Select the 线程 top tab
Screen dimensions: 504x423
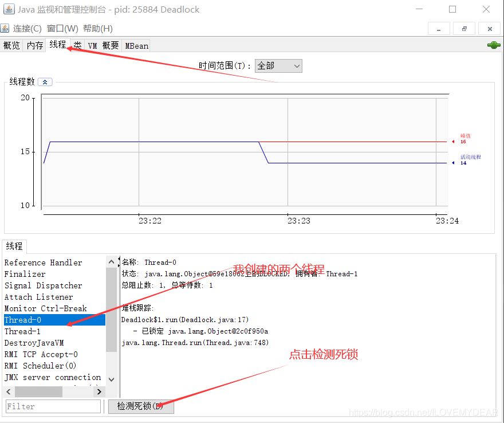pyautogui.click(x=58, y=45)
